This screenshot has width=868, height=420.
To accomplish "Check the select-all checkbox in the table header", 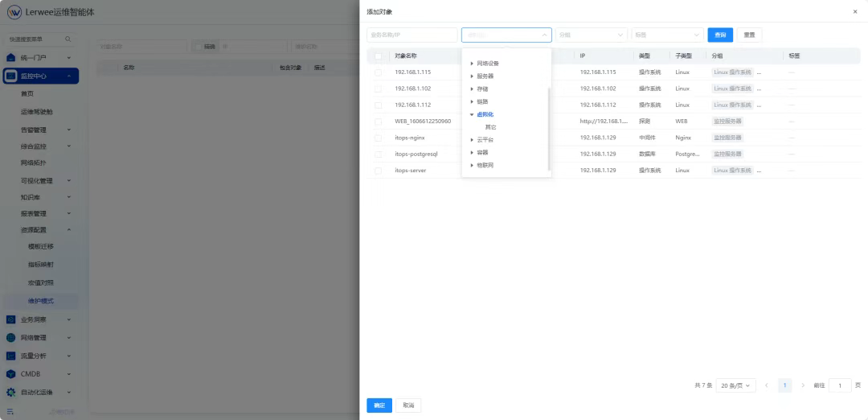I will click(378, 56).
